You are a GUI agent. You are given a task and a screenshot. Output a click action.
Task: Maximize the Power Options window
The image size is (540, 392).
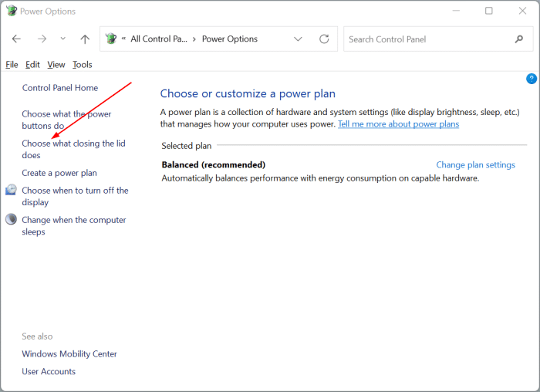(488, 11)
